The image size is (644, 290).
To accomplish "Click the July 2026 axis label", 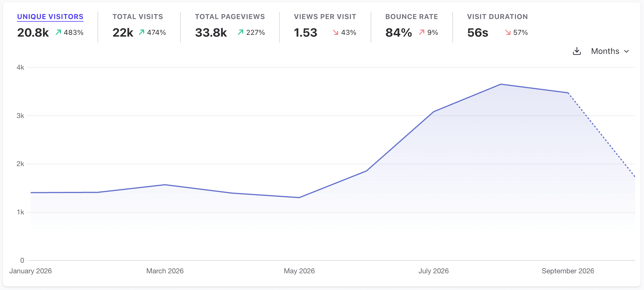I will 433,271.
